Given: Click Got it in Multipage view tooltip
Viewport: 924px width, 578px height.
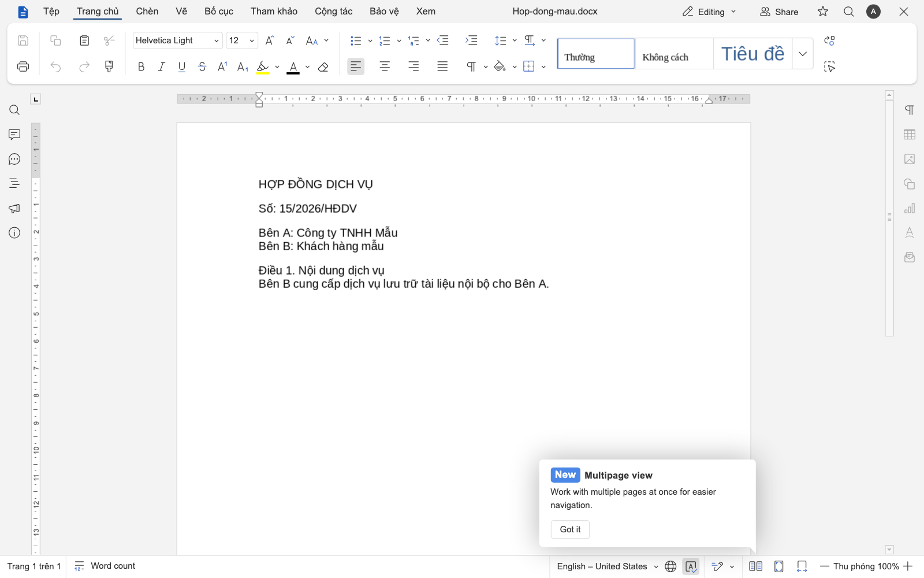Looking at the screenshot, I should coord(570,529).
